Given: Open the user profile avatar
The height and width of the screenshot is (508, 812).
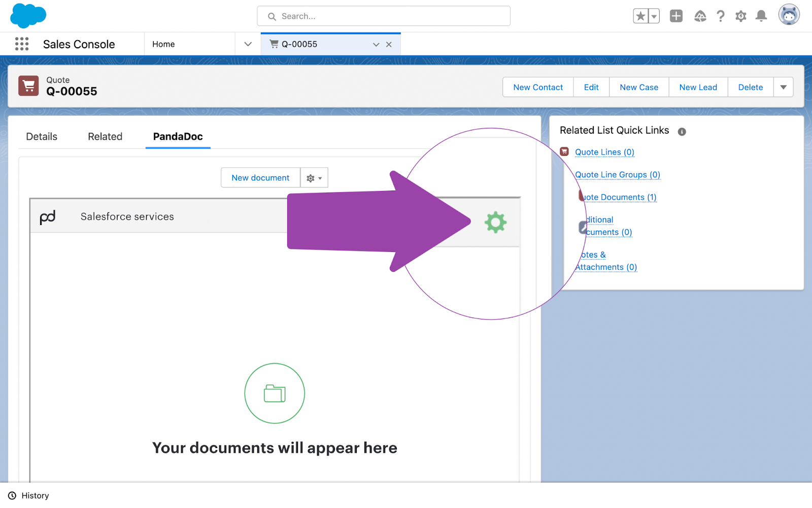Looking at the screenshot, I should 789,15.
